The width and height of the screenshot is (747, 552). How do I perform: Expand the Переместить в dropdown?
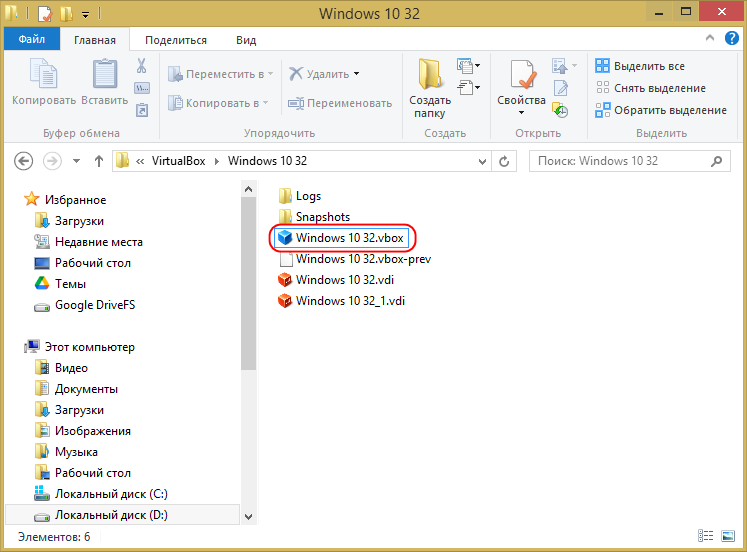coord(271,74)
